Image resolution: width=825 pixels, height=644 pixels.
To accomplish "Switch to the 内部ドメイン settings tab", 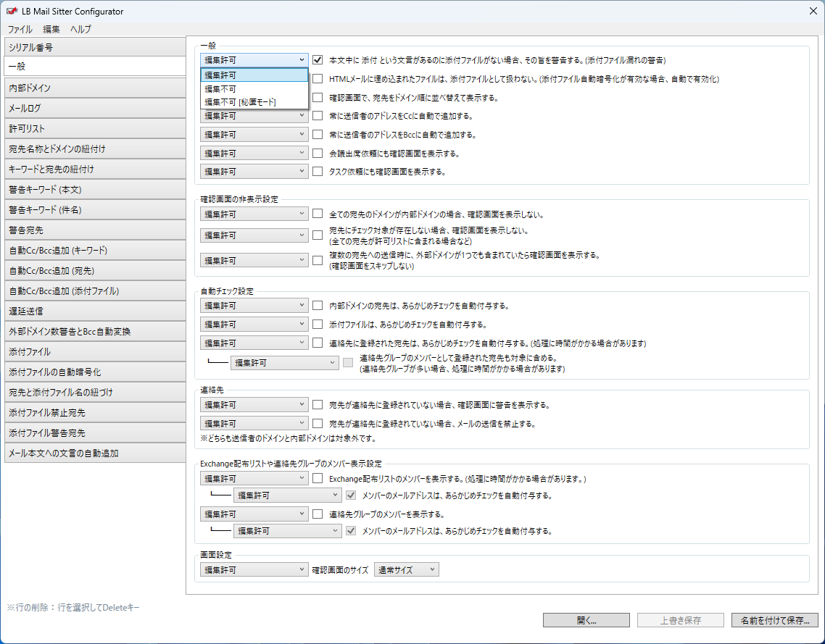I will (x=93, y=88).
